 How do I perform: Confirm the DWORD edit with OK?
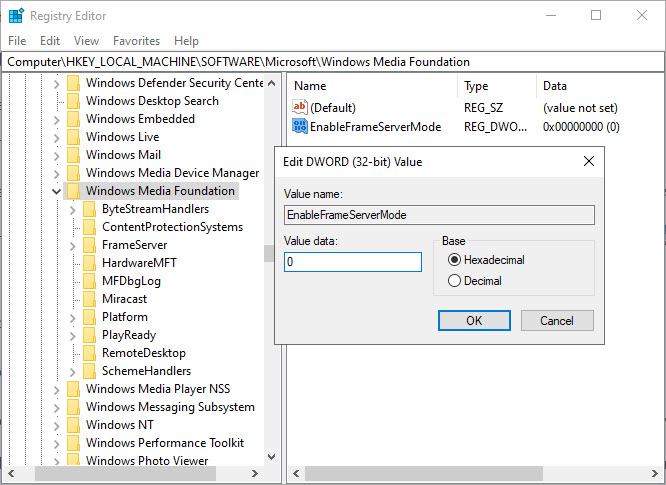pyautogui.click(x=474, y=320)
